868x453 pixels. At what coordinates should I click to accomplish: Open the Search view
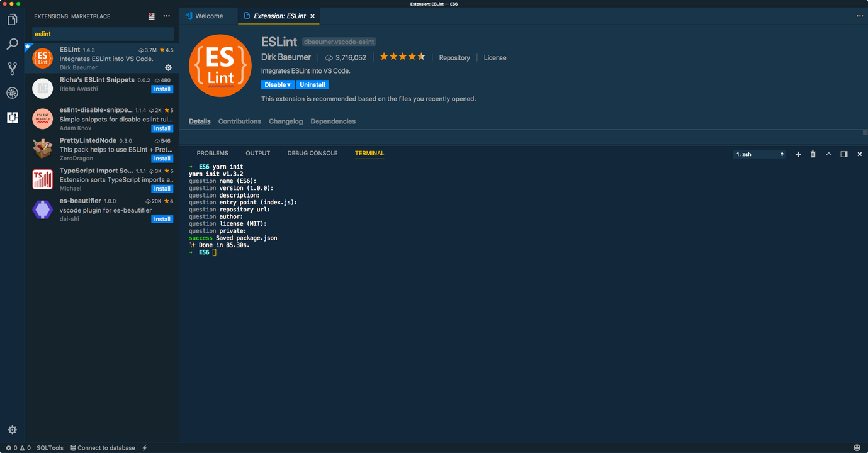tap(11, 44)
